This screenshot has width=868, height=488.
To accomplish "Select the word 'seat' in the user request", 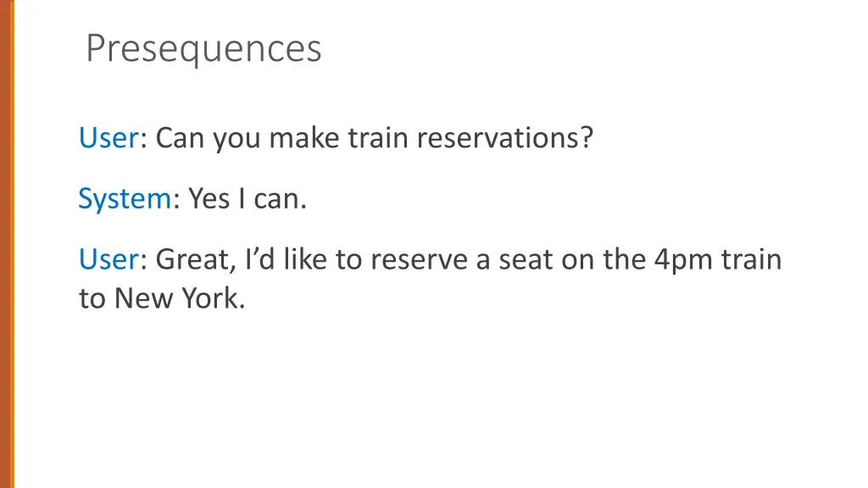I will [526, 260].
